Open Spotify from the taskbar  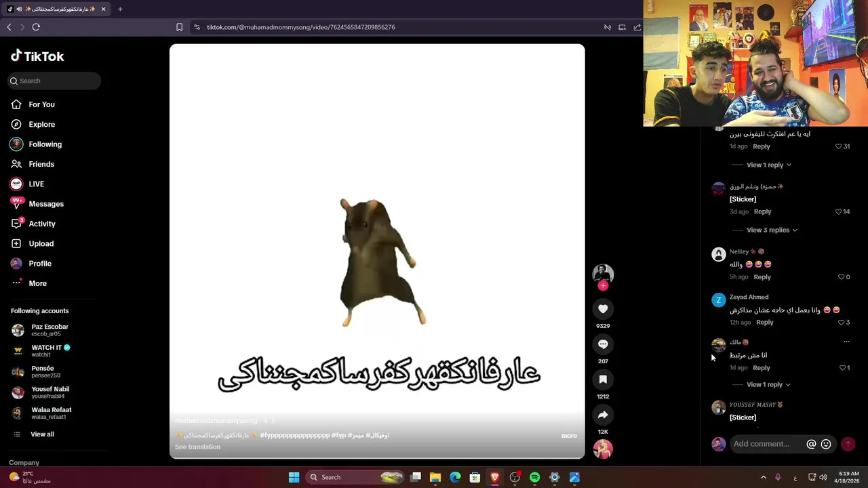[x=534, y=477]
